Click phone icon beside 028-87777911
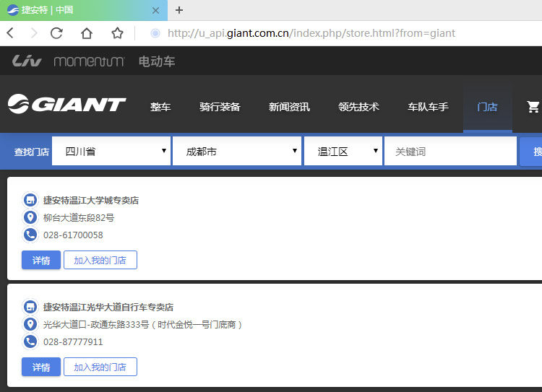The image size is (542, 392). pyautogui.click(x=30, y=341)
